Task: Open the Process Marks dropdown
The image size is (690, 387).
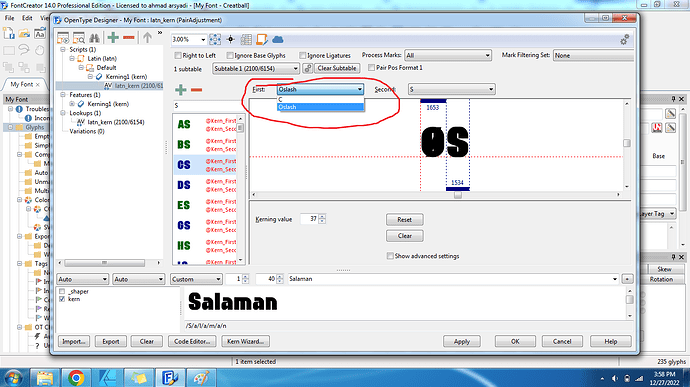Action: point(448,55)
